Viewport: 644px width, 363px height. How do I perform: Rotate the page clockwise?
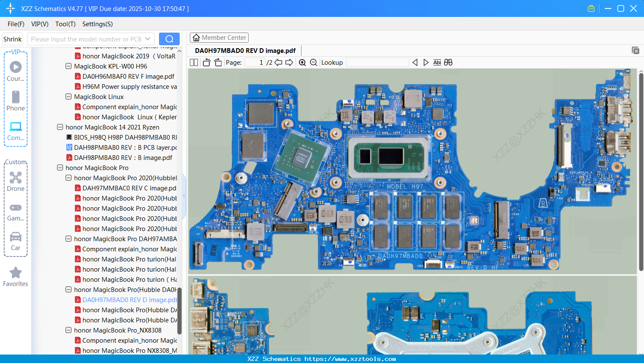coord(218,63)
